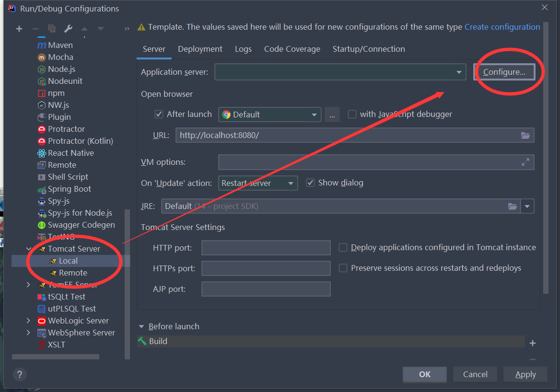Select the Swagger Codegen template
Screen dimensions: 560x392
point(82,225)
